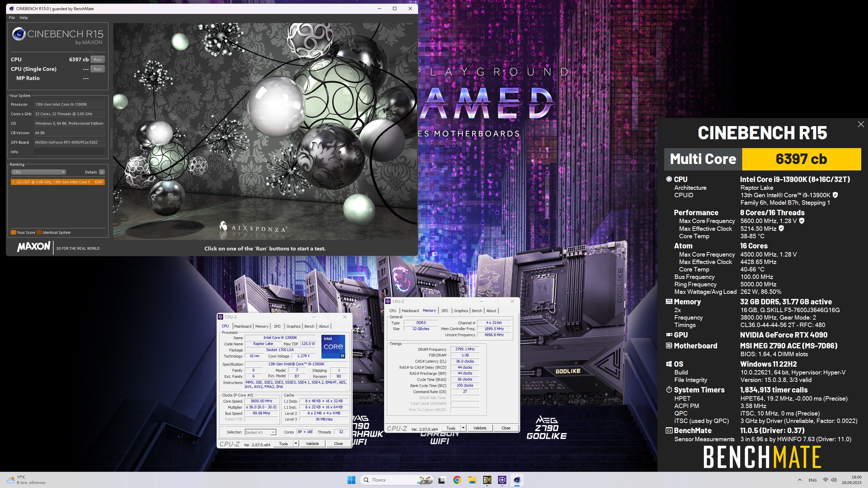Click the Wi-Fi network tray icon
This screenshot has width=868, height=488.
coord(826,480)
